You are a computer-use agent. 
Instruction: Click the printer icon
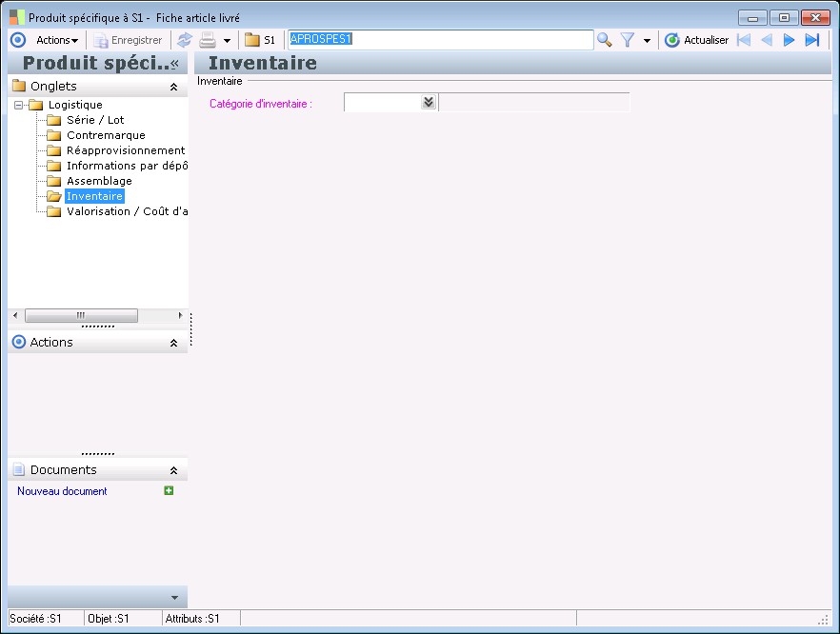tap(208, 40)
